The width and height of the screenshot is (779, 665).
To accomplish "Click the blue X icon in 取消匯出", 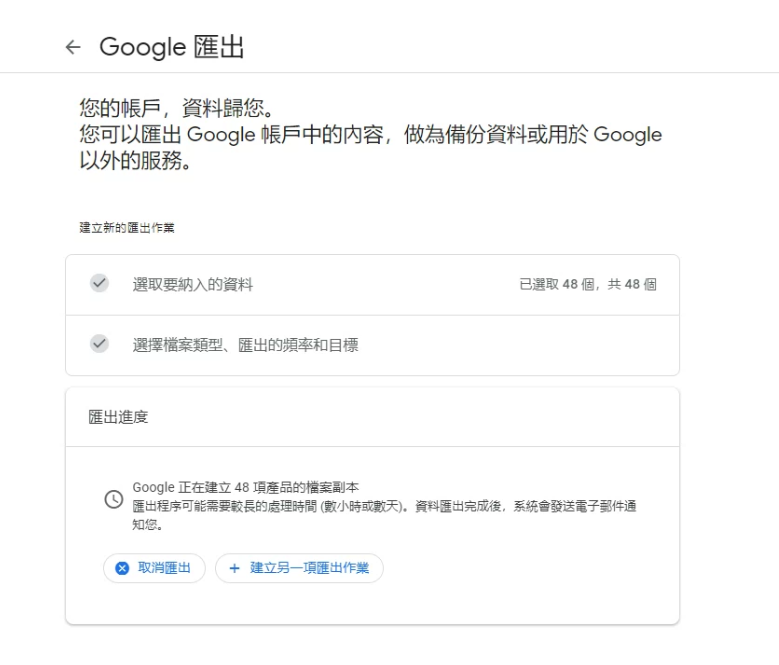I will [x=122, y=568].
